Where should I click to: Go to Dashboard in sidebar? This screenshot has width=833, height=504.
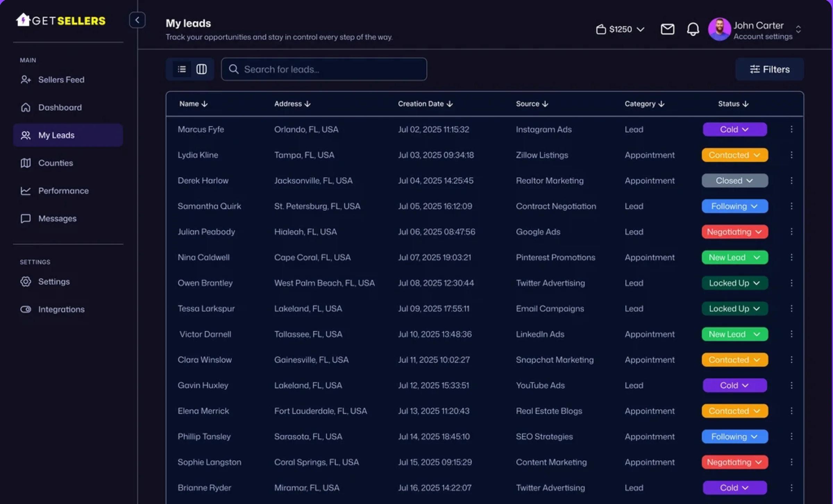pos(68,107)
